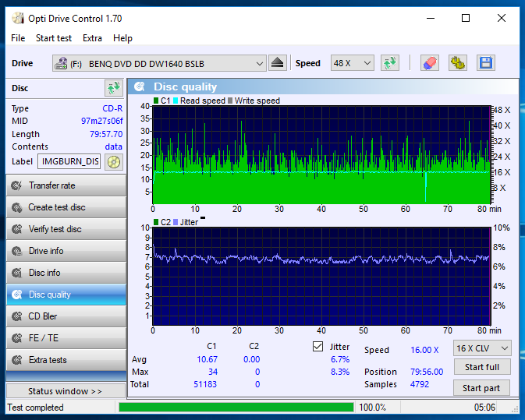
Task: Open the Extra menu
Action: (92, 38)
